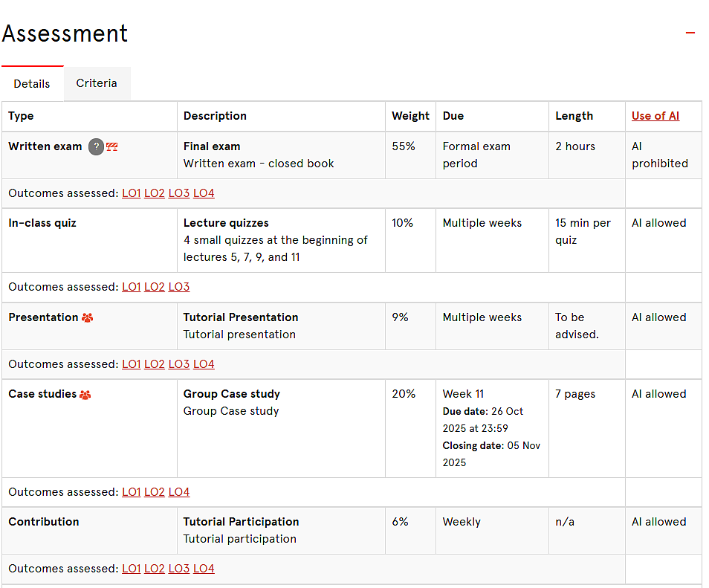Image resolution: width=709 pixels, height=588 pixels.
Task: Click the group icon next to Presentation
Action: pos(87,317)
